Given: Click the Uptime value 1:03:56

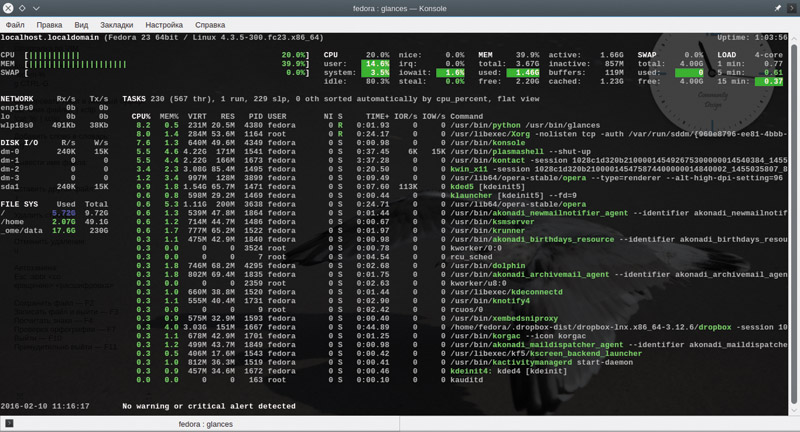Looking at the screenshot, I should coord(769,37).
